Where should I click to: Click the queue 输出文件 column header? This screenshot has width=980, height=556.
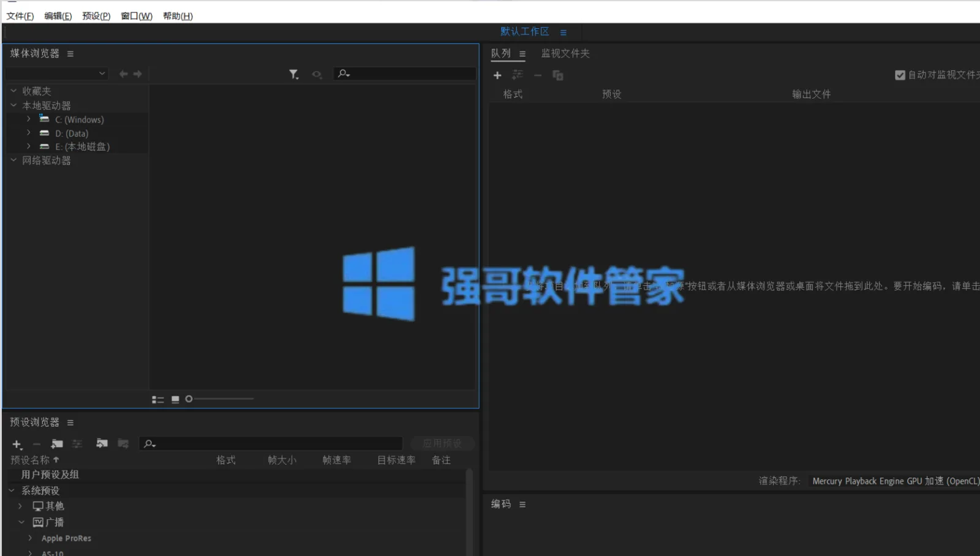(x=812, y=94)
